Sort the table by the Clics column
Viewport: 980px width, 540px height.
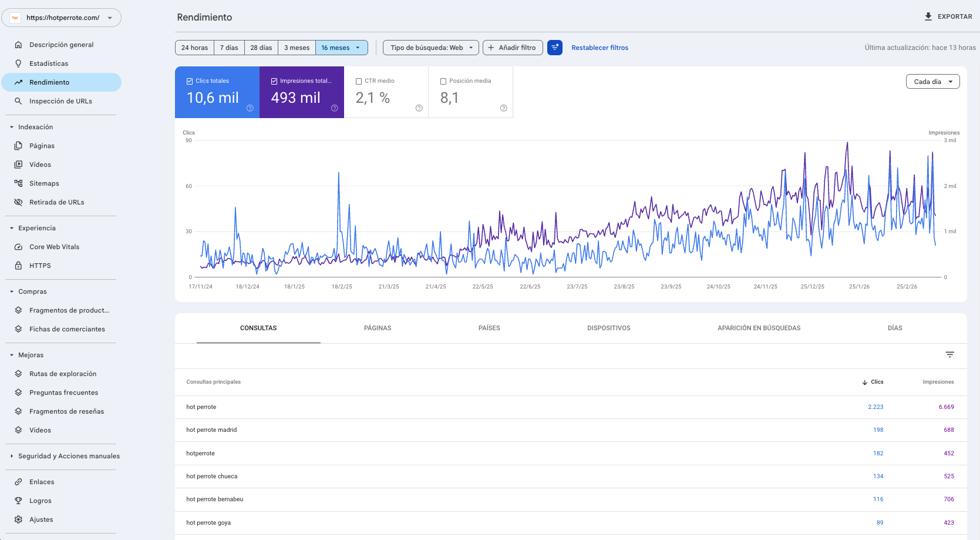(876, 381)
